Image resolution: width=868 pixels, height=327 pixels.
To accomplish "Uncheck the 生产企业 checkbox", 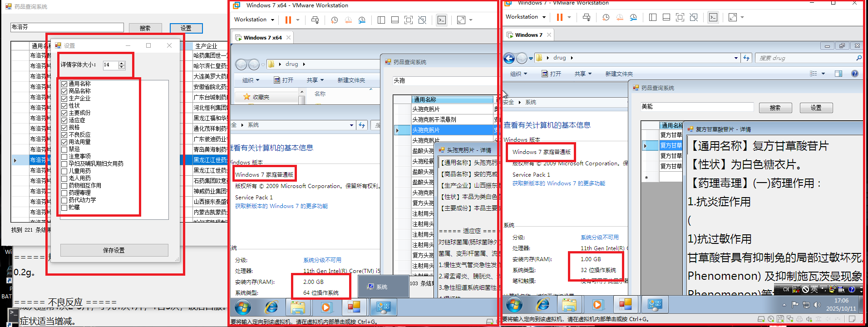I will (x=64, y=99).
